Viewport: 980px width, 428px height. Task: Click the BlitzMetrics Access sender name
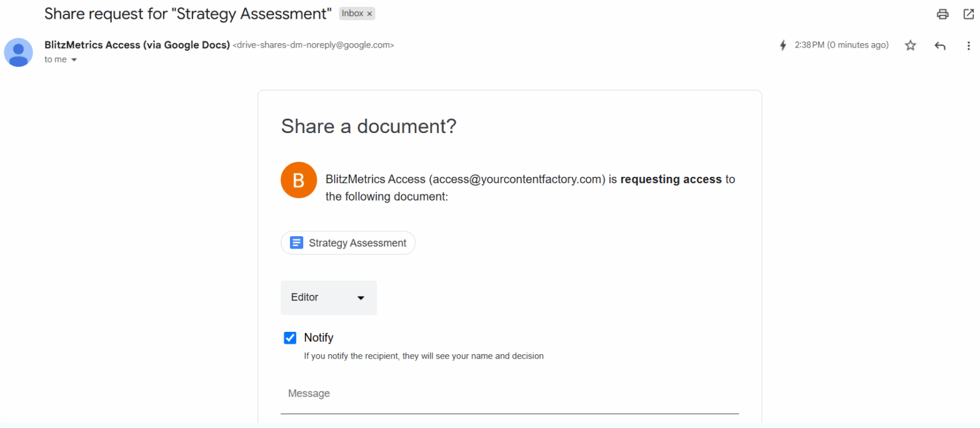coord(137,45)
